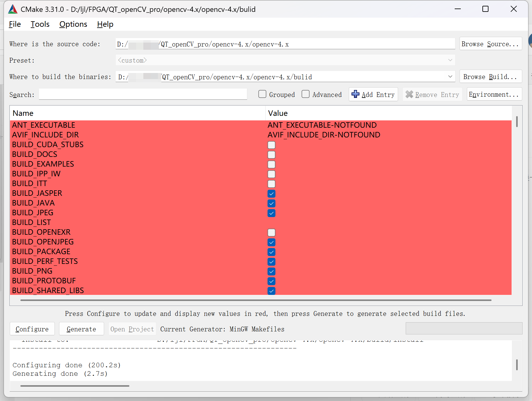Uncheck the BUILD_OPENJPEG checkbox

(271, 242)
